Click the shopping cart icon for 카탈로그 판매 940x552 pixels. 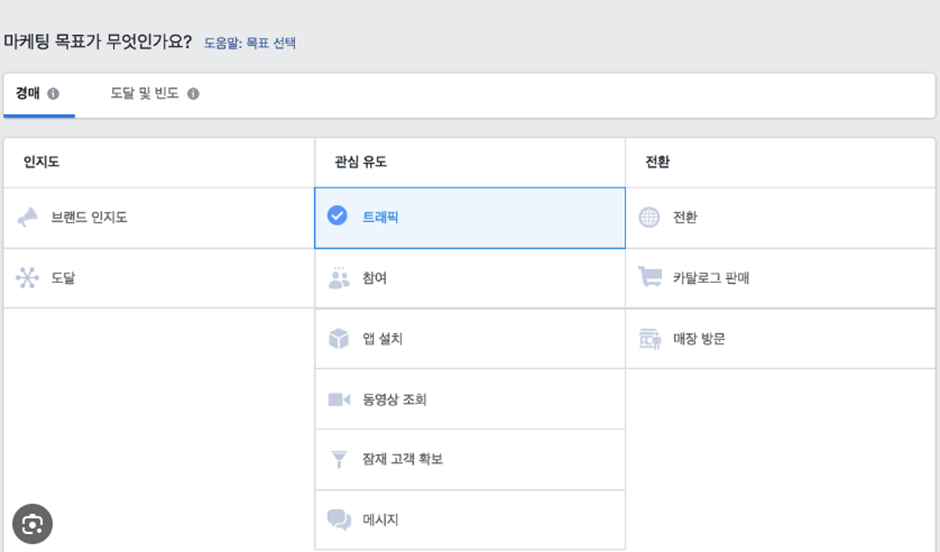[x=650, y=277]
